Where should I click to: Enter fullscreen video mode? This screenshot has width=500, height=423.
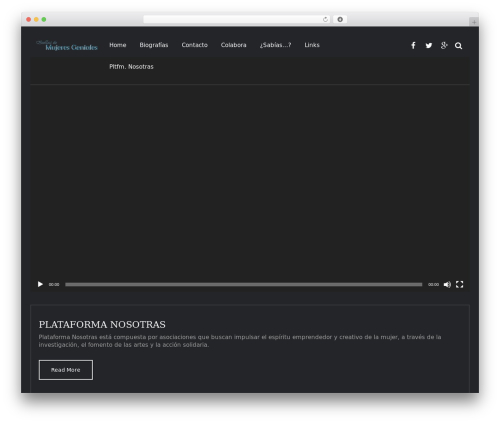point(460,284)
